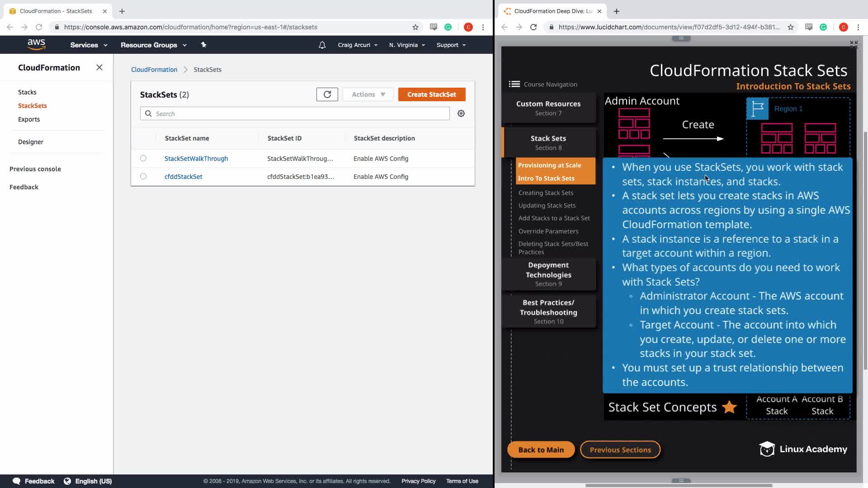Select the StackSetWalkThrough radio button
This screenshot has height=488, width=868.
(x=143, y=158)
